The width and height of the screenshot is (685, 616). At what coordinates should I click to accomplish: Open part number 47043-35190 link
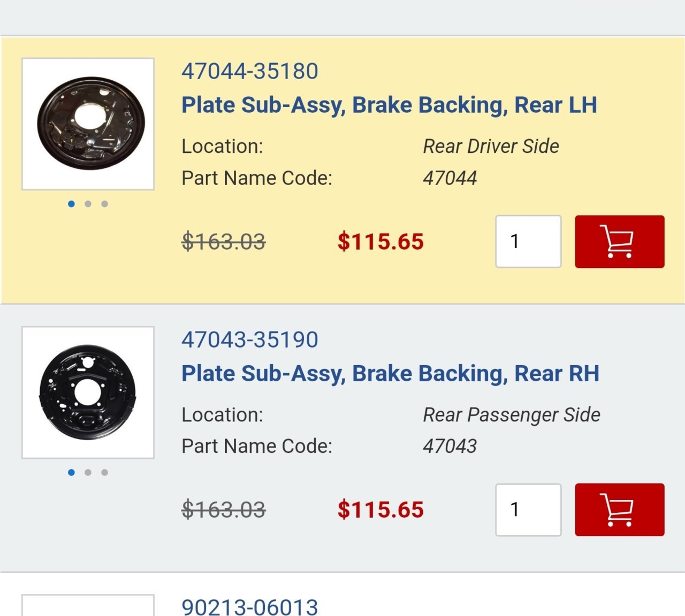pos(250,340)
